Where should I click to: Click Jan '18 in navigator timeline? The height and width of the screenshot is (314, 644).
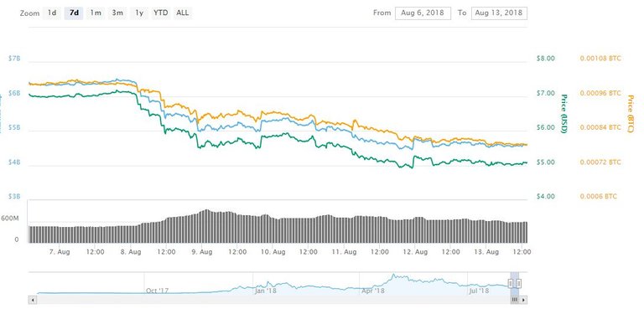pyautogui.click(x=266, y=291)
